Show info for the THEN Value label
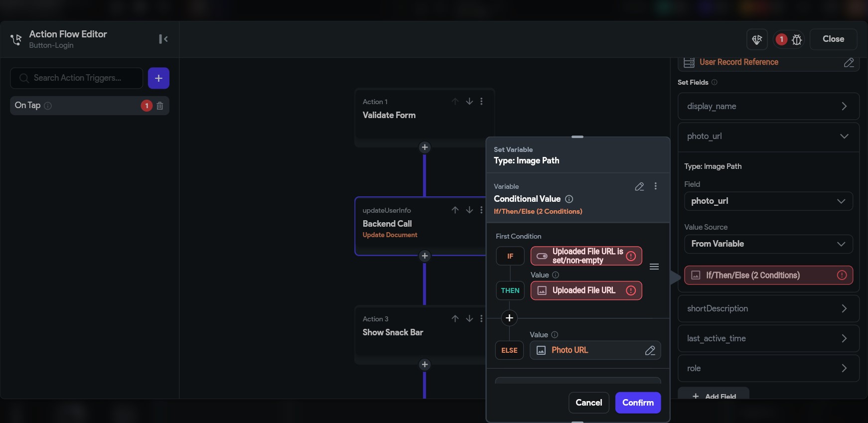 click(556, 275)
